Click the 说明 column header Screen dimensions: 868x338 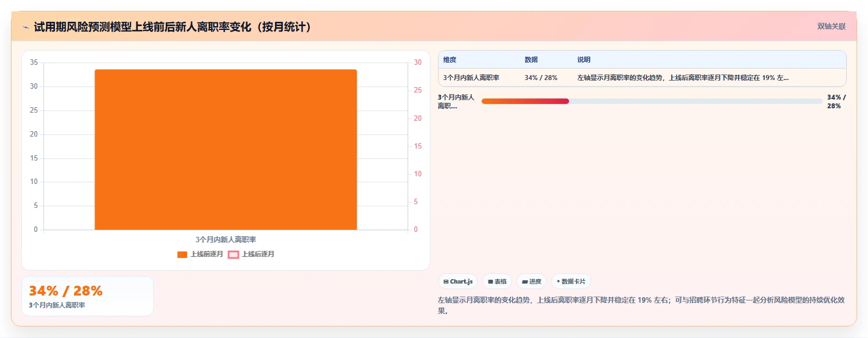[x=584, y=60]
